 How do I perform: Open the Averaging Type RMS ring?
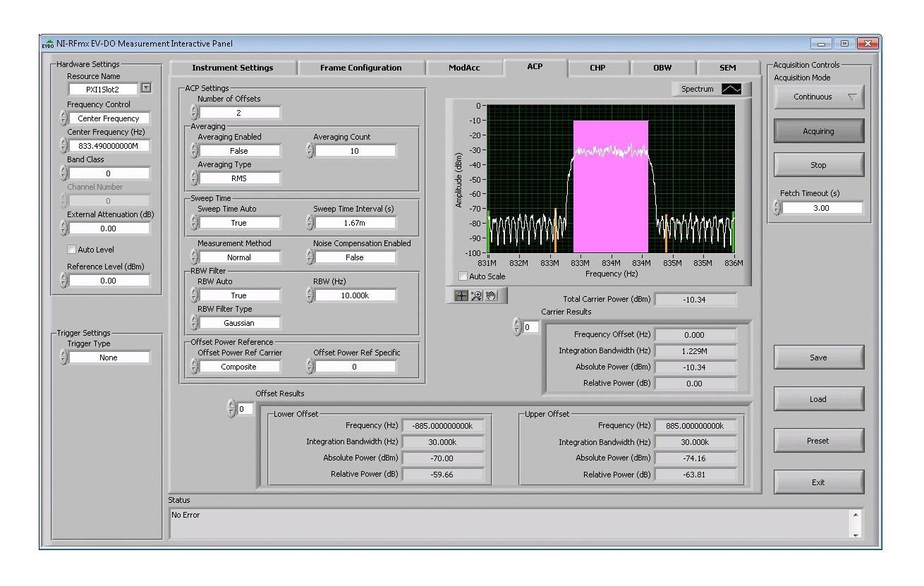point(239,178)
